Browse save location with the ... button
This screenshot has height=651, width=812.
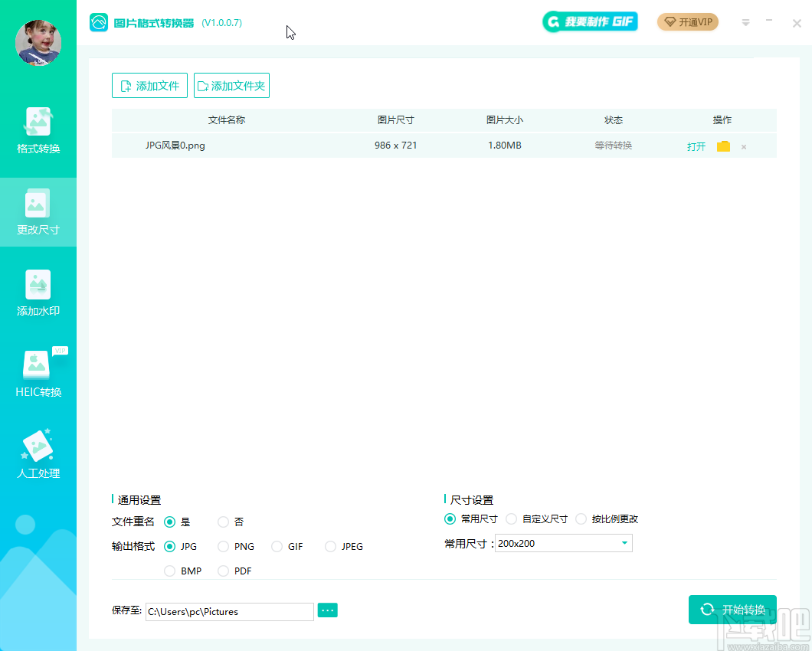[327, 610]
